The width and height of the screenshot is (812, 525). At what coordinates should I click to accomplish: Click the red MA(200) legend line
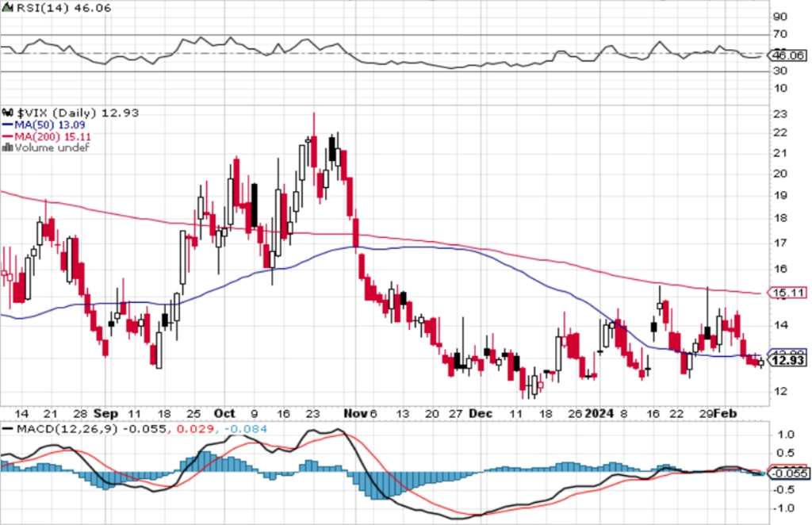(7, 136)
